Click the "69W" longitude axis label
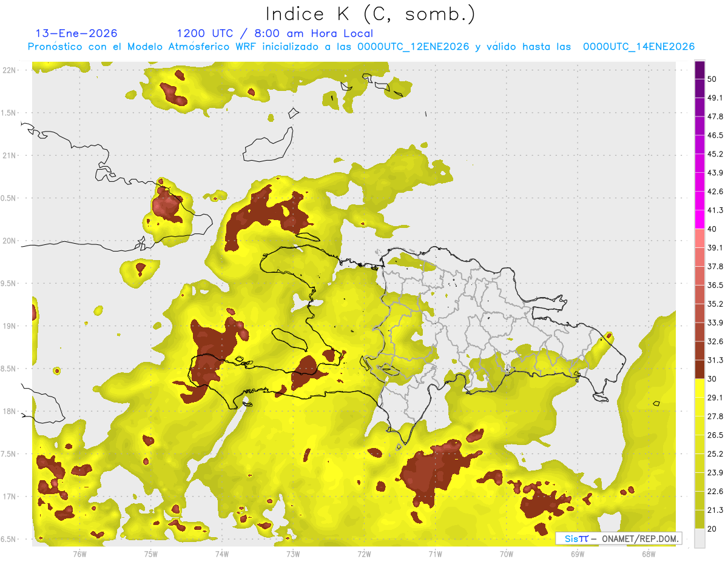Image resolution: width=728 pixels, height=562 pixels. (578, 554)
